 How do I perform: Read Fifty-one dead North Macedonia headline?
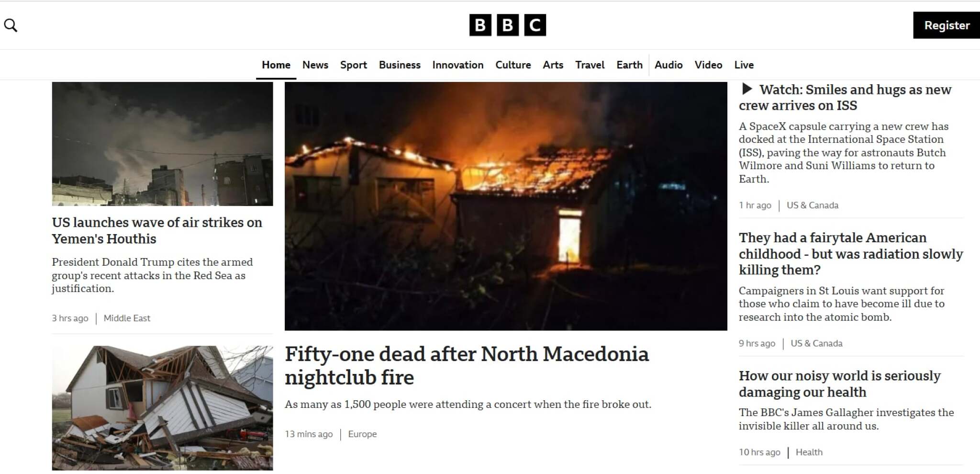467,366
